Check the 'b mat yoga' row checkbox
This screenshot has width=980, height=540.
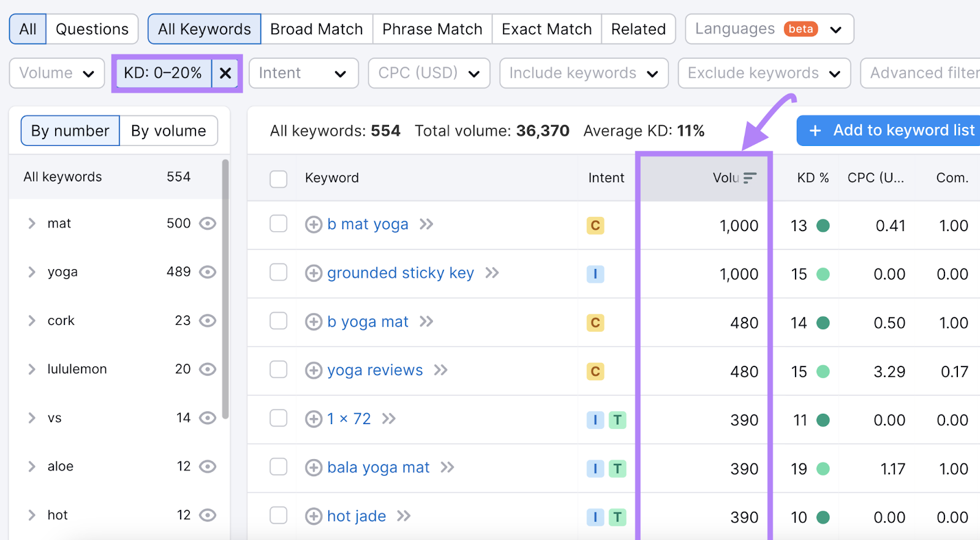279,224
